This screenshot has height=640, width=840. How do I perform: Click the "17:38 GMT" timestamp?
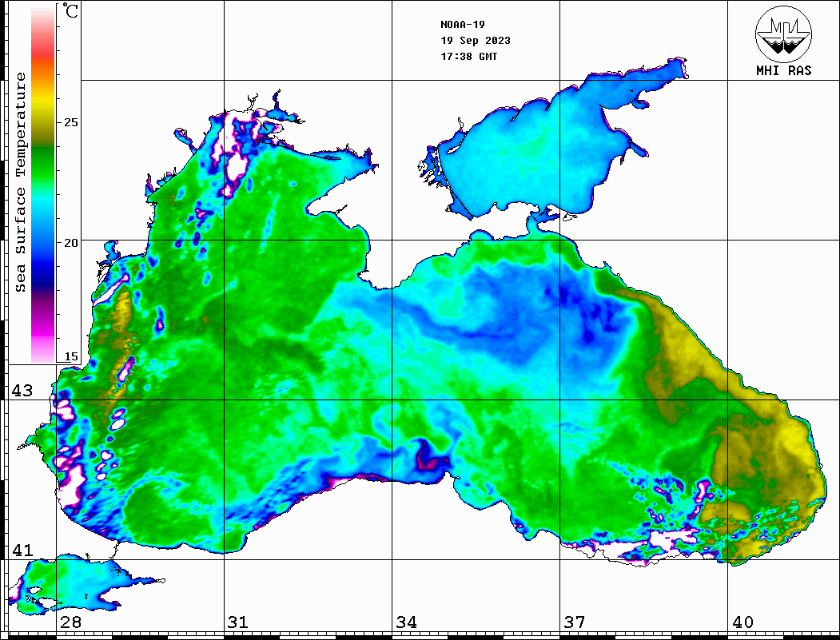[468, 57]
